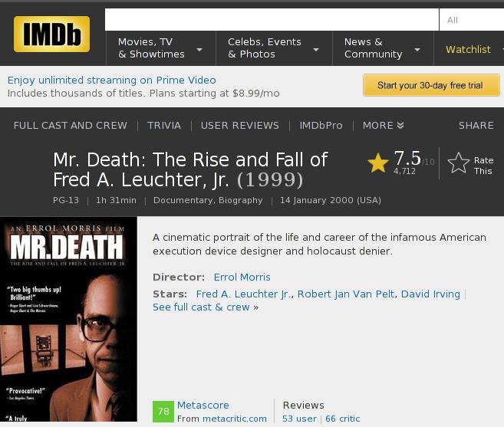Click the green Metascore 78 badge
Screen dimensions: 504x427
(x=163, y=411)
